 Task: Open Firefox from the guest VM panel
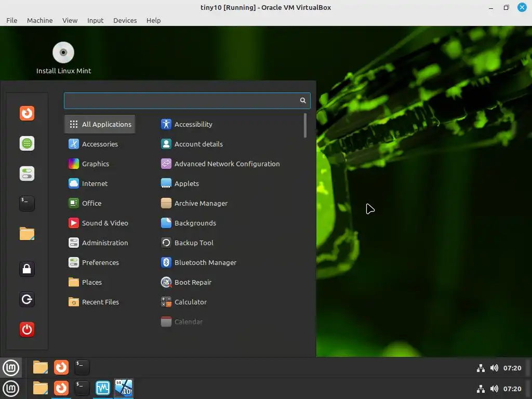click(61, 367)
